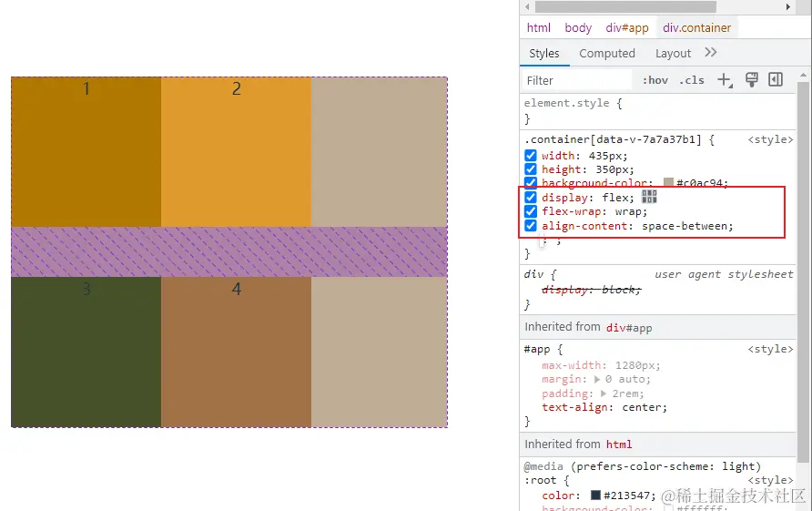
Task: Click the #app rule selector
Action: [536, 349]
